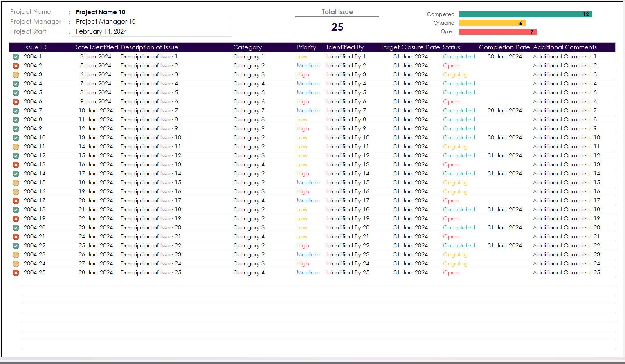Click the Issue ID column header
The height and width of the screenshot is (364, 625).
(35, 47)
